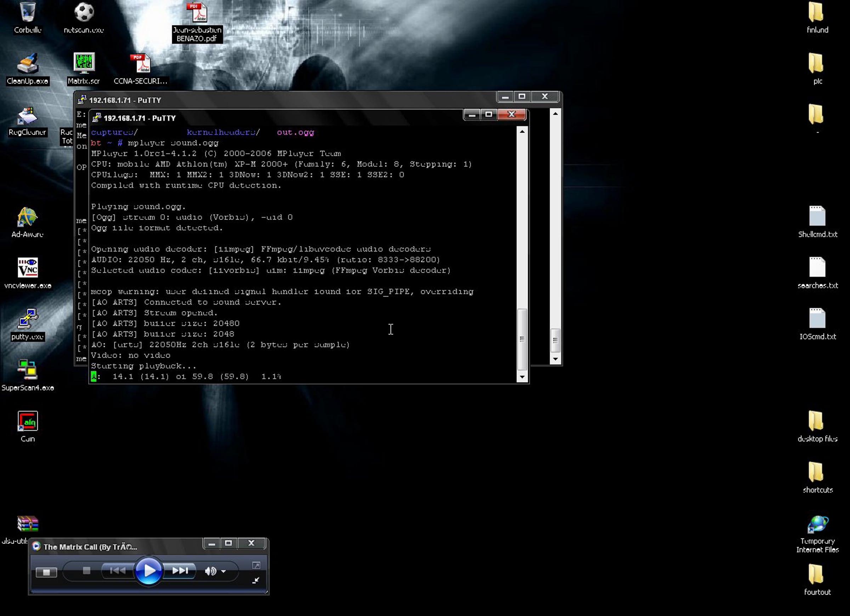Stop playback in the media player

(x=86, y=571)
